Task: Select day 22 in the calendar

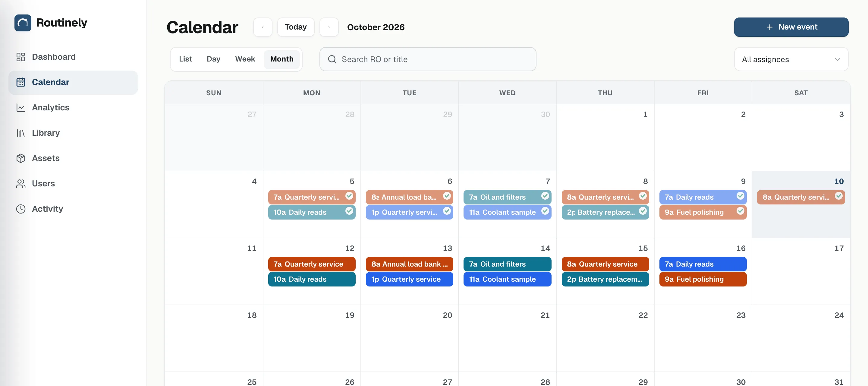Action: (x=605, y=338)
